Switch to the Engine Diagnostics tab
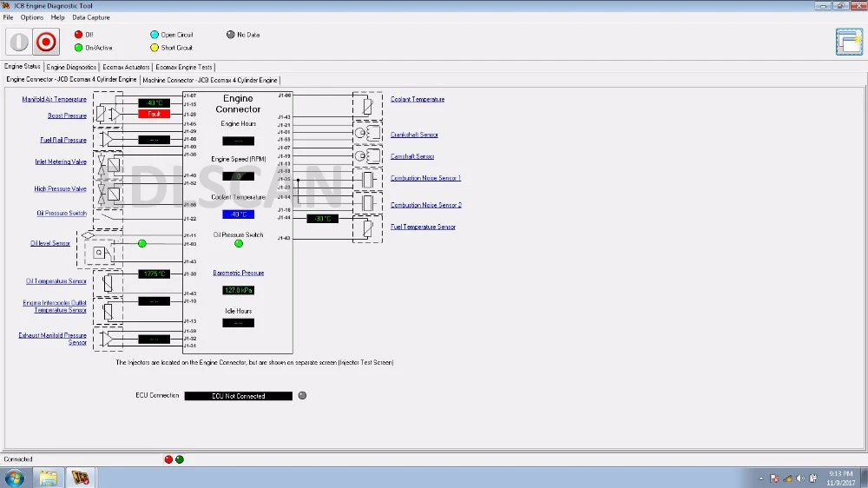868x488 pixels. point(71,67)
